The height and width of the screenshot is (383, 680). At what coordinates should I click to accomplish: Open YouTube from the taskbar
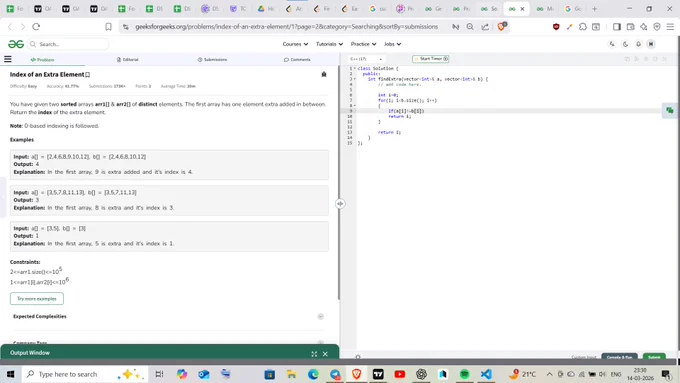pos(400,374)
